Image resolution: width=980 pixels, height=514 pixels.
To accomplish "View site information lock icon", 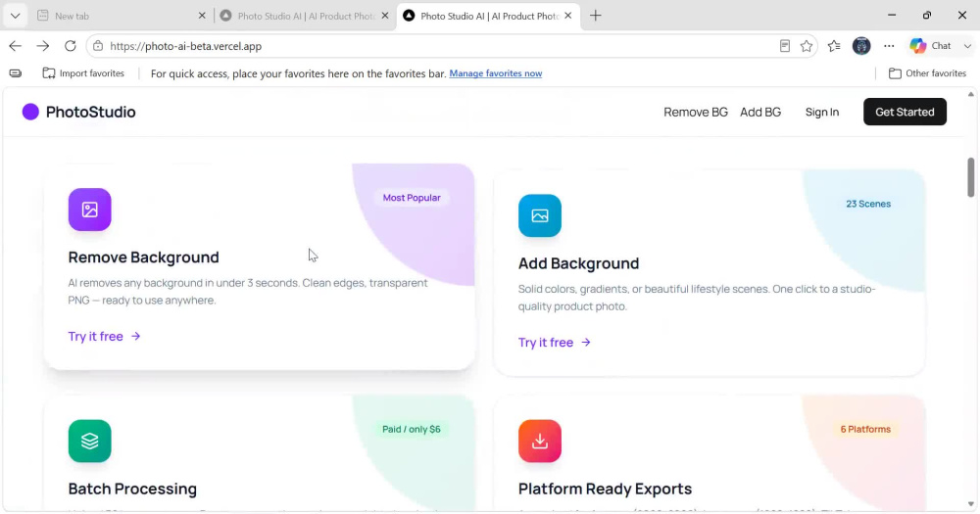I will [98, 46].
